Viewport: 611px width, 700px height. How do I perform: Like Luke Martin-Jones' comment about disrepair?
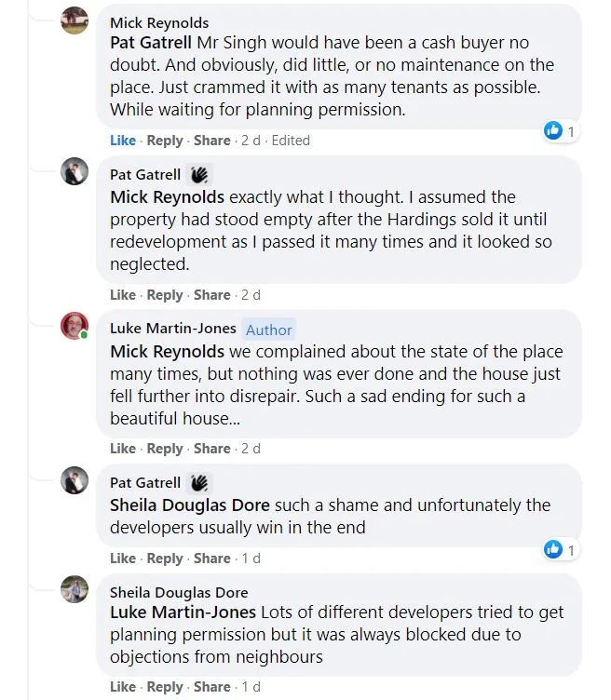(123, 449)
